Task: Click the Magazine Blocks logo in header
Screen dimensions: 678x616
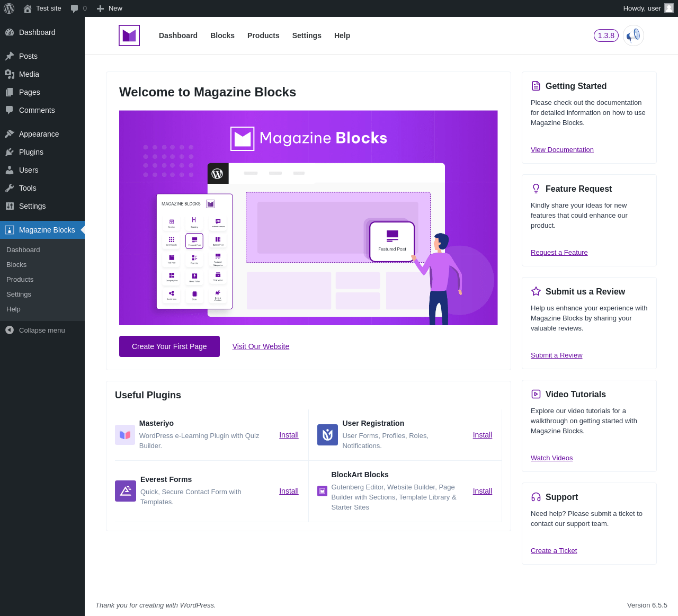Action: 129,35
